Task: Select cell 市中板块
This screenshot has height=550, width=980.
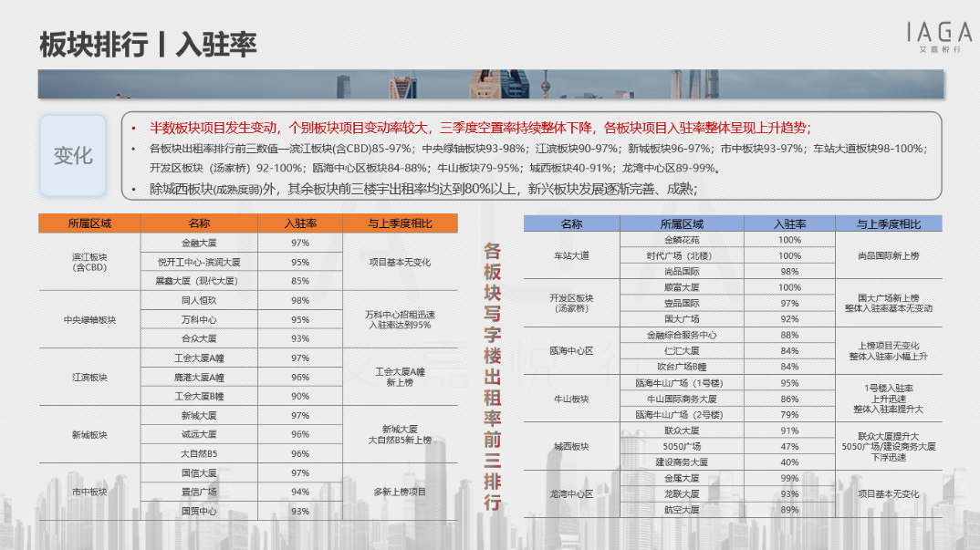Action: pos(89,492)
